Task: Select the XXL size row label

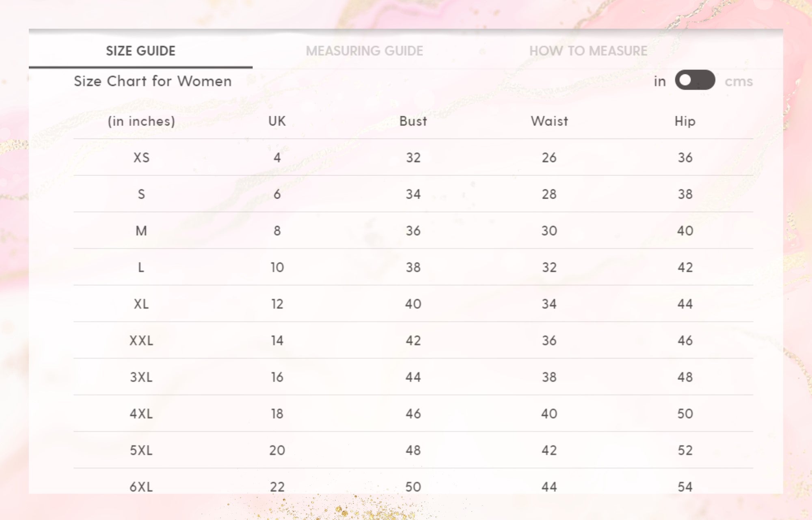Action: click(141, 340)
